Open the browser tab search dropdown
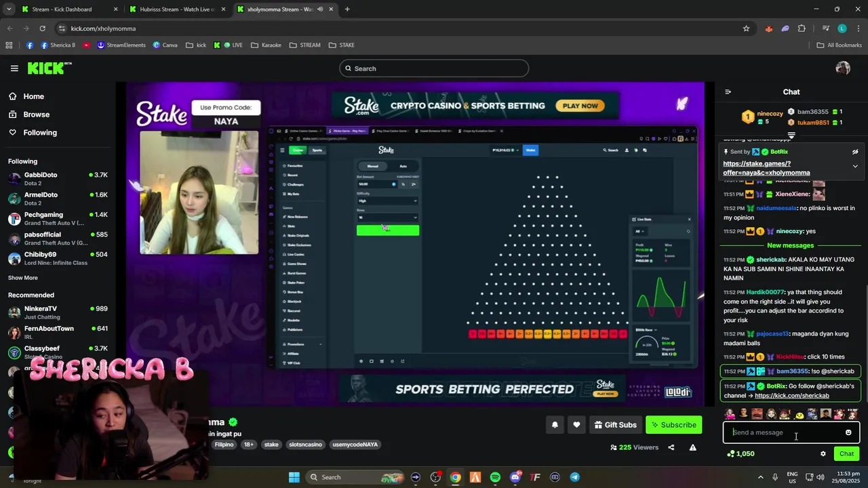This screenshot has height=488, width=868. [x=9, y=9]
